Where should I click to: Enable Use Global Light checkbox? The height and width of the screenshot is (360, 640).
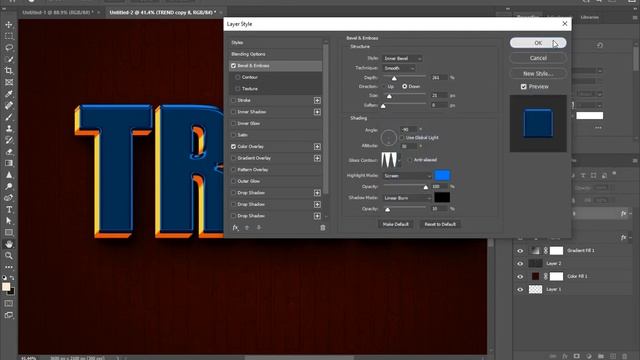coord(402,138)
